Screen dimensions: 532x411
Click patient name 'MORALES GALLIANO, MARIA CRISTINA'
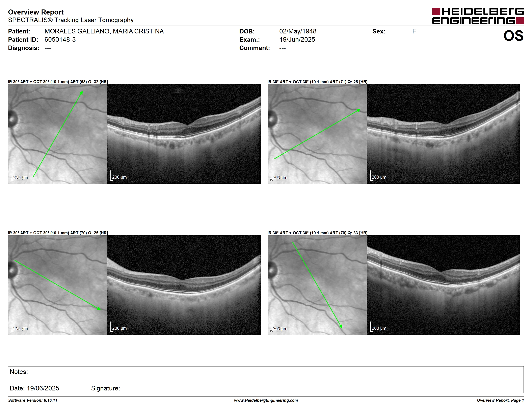click(x=104, y=31)
